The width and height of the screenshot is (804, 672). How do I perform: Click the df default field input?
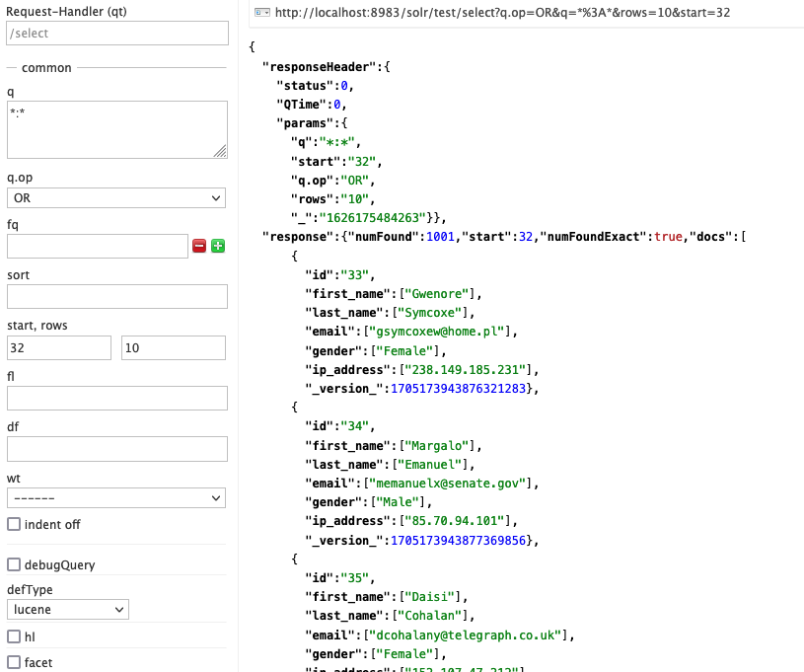(117, 449)
